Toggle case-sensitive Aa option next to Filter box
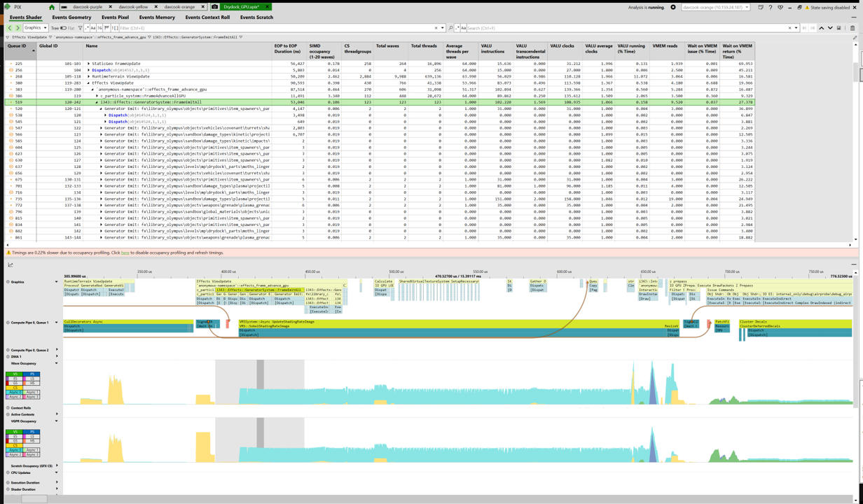The image size is (863, 504). [93, 28]
